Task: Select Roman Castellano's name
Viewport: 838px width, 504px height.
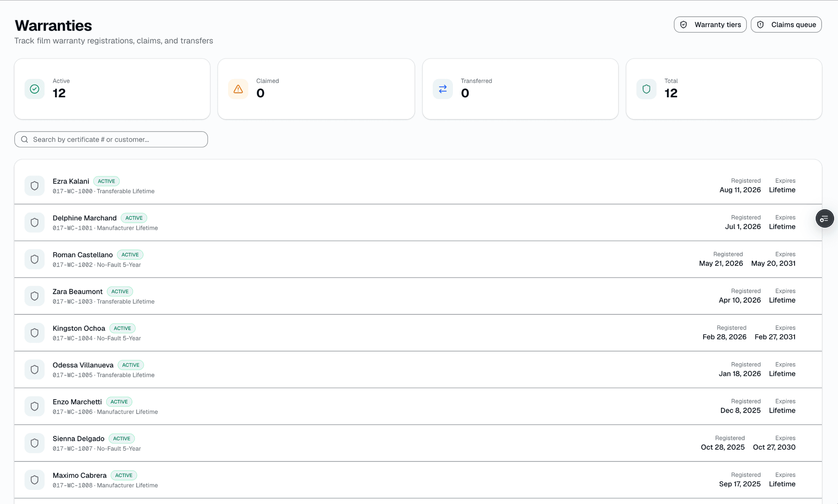Action: (x=83, y=255)
